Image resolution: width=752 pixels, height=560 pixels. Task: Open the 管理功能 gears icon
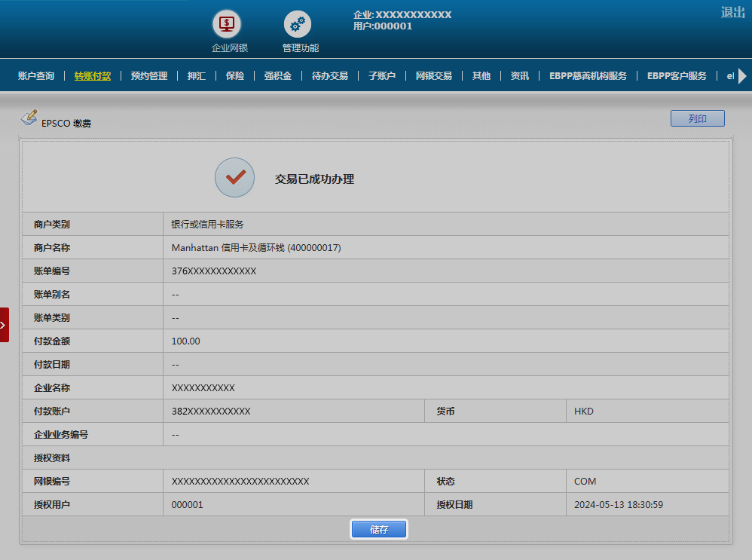pos(297,24)
